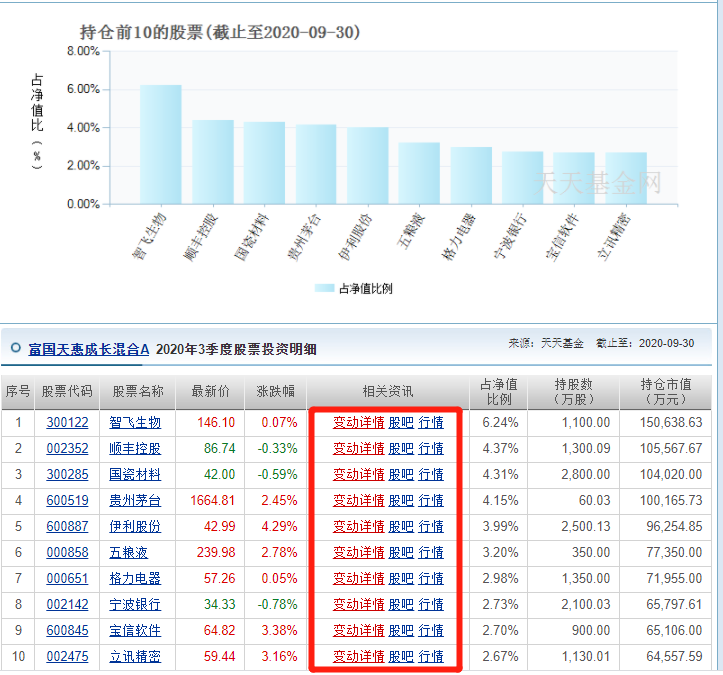Click stock name 立讯精密
This screenshot has height=675, width=723.
135,656
